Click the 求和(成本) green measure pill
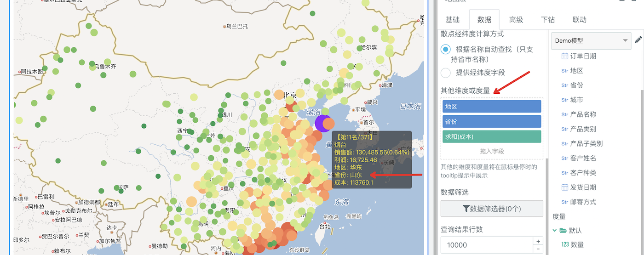This screenshot has width=644, height=255. pyautogui.click(x=492, y=137)
